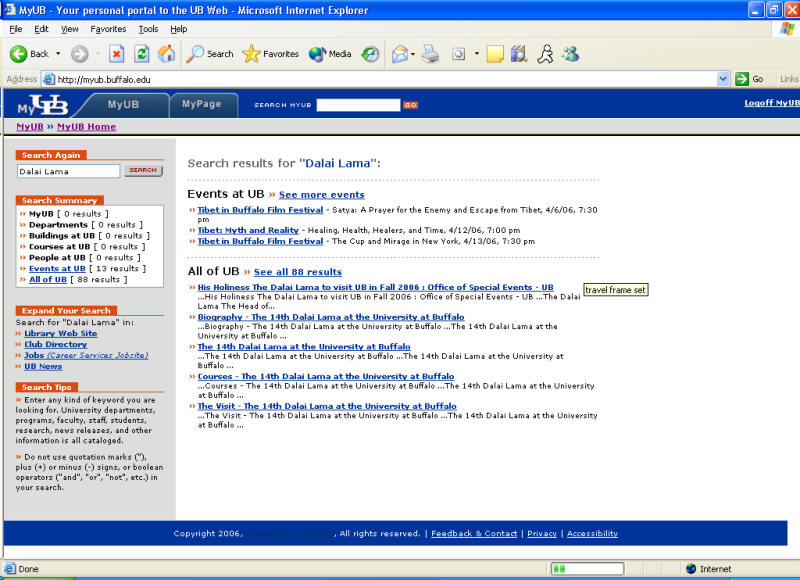Expand the Mail button dropdown arrow
Image resolution: width=800 pixels, height=580 pixels.
tap(414, 54)
